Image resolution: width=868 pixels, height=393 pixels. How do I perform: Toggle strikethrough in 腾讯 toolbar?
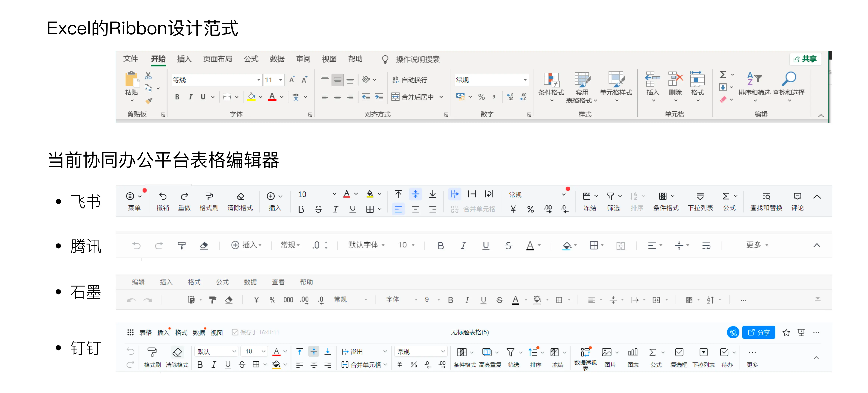point(508,245)
